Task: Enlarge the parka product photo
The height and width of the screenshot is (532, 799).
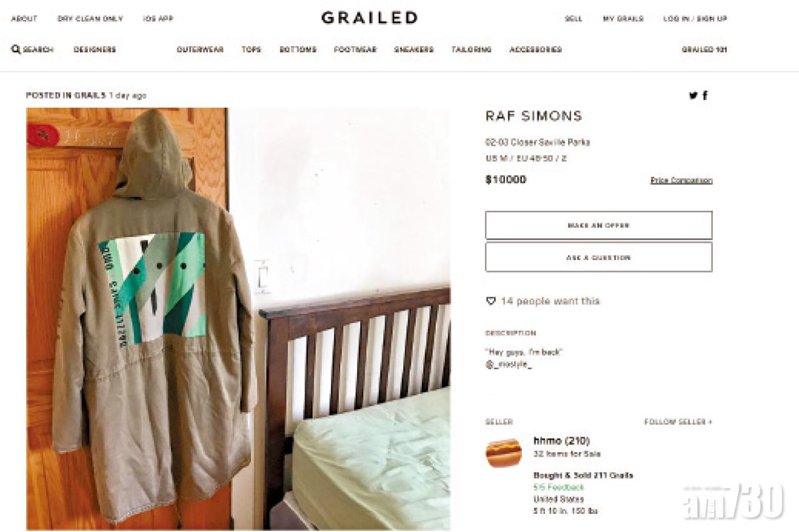Action: pos(238,319)
